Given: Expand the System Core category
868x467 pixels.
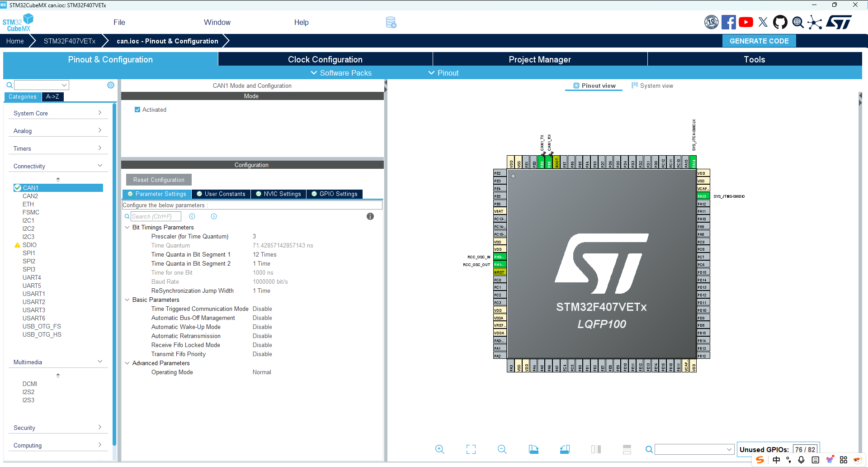Looking at the screenshot, I should 58,113.
